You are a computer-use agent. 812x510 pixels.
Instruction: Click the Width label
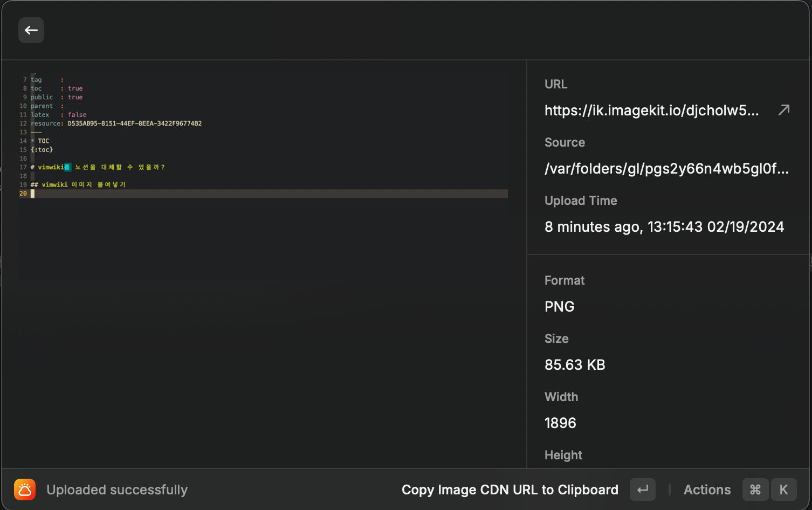561,397
